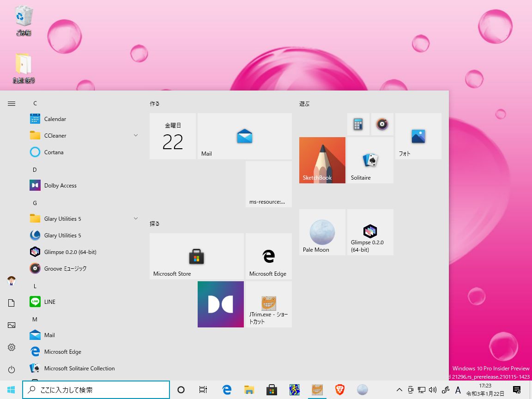Viewport: 532px width, 399px height.
Task: Focus the ここに入力して検索 search box
Action: click(96, 390)
